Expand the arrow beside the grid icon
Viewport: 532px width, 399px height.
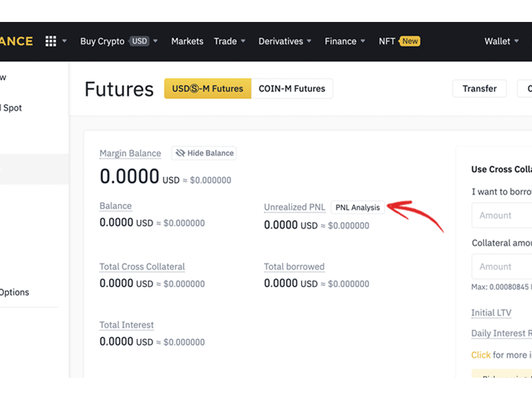pos(64,41)
